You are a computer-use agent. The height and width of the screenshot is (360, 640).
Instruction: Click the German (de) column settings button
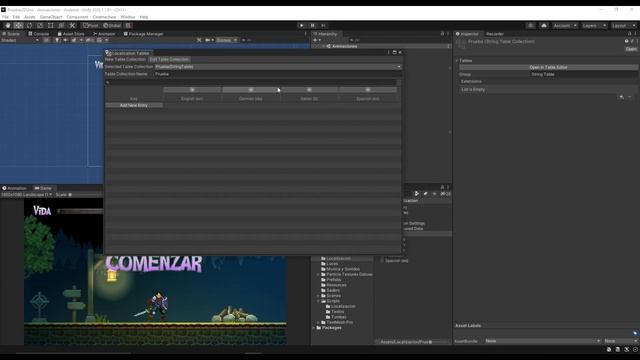click(x=251, y=90)
